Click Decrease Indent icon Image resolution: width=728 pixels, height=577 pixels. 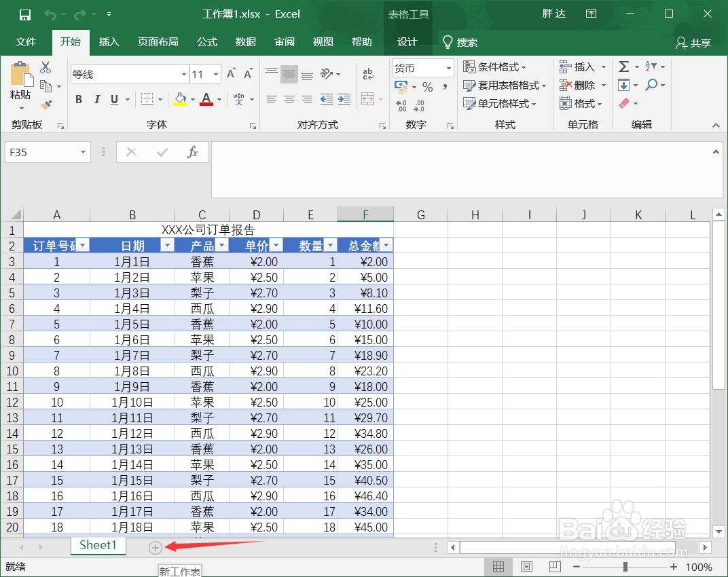coord(327,99)
